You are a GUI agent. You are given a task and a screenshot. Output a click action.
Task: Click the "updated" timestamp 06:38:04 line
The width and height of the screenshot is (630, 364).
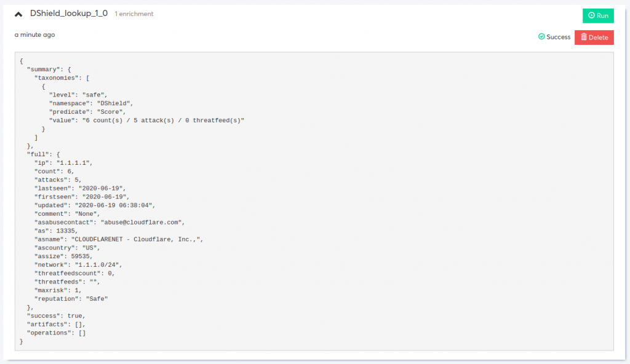coord(94,205)
